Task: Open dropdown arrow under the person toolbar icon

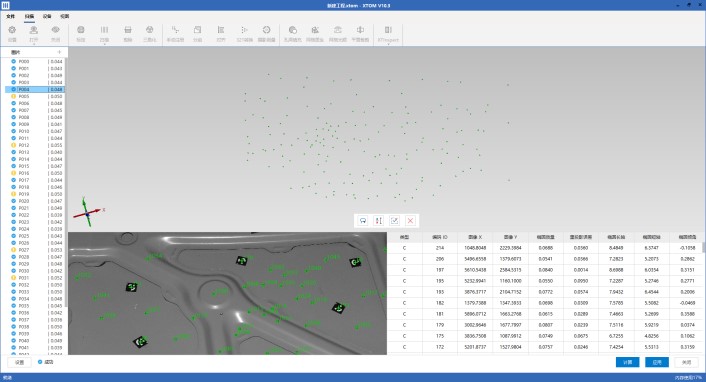Action: pos(34,44)
